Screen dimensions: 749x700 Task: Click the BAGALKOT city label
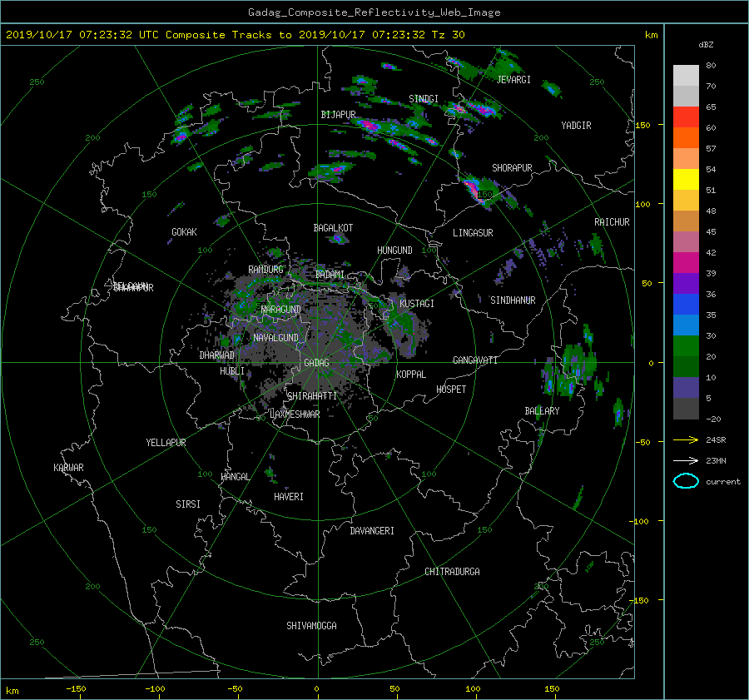333,228
